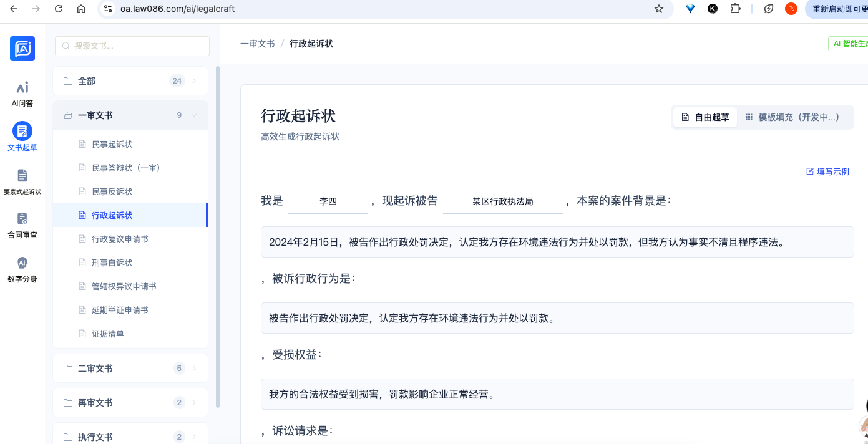Reload the page with refresh icon
Screen dimensions: 868x444
(59, 9)
